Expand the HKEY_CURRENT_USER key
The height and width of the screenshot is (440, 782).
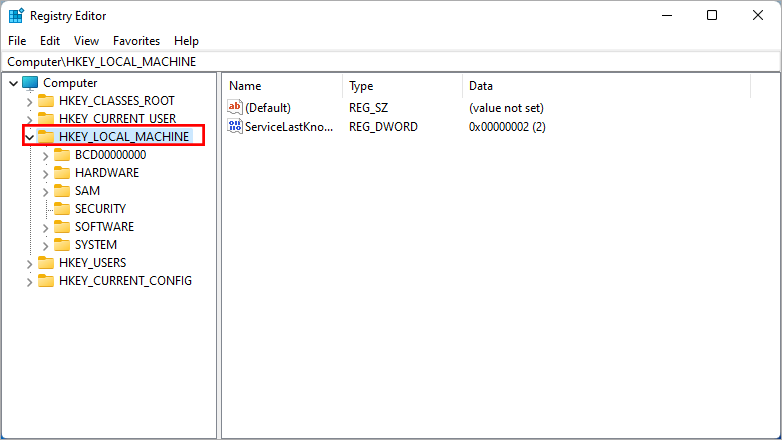click(29, 120)
